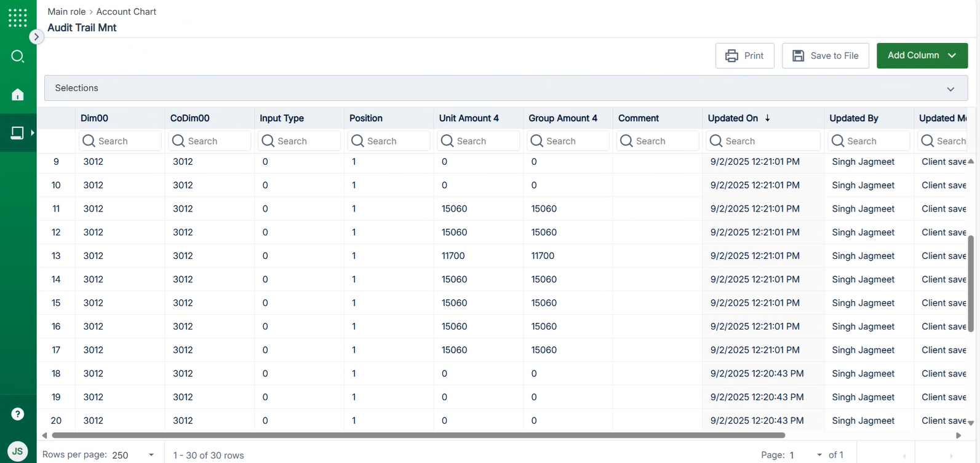
Task: Click the scroll down arrow of vertical scrollbar
Action: (971, 423)
